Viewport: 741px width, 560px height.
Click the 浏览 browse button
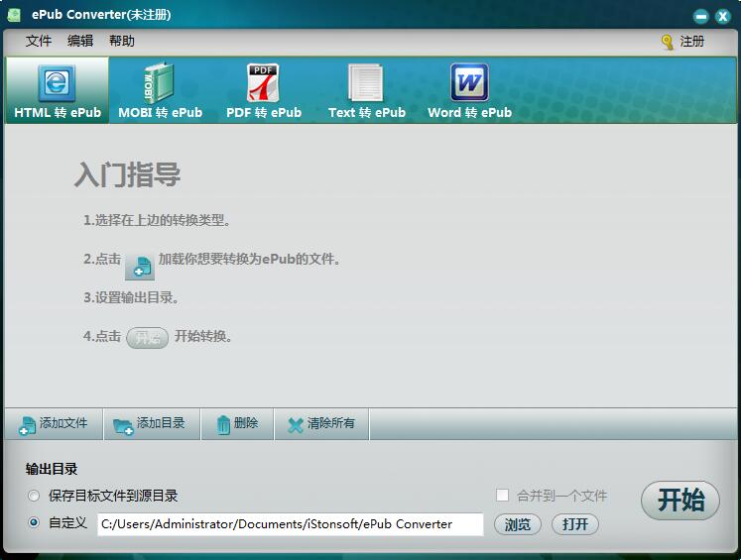coord(518,524)
